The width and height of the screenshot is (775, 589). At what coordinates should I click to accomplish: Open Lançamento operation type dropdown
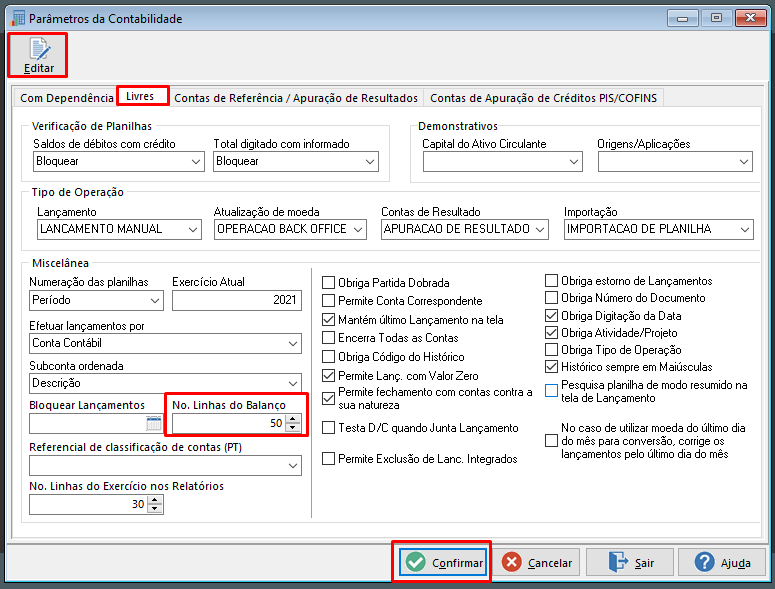pos(119,229)
